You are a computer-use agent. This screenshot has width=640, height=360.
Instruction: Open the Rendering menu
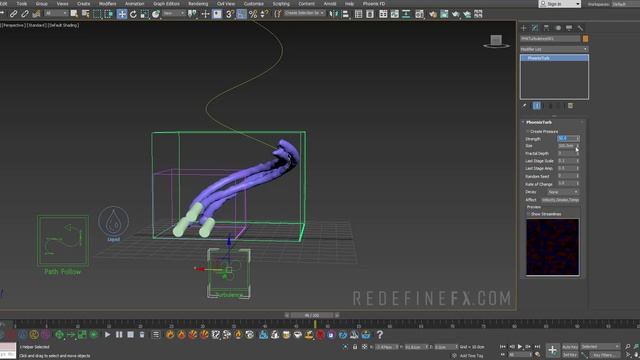pos(198,4)
